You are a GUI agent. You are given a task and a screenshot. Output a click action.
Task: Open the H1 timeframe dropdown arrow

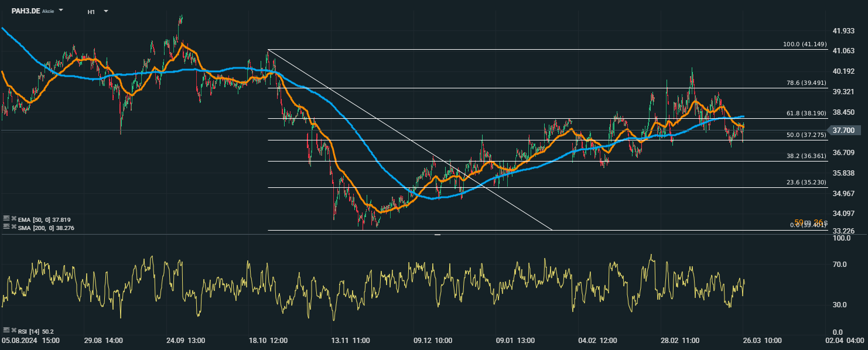[106, 11]
